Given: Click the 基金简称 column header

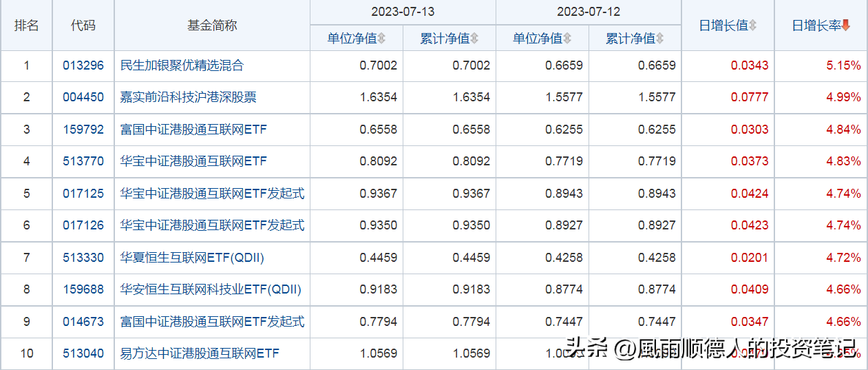Looking at the screenshot, I should tap(212, 25).
